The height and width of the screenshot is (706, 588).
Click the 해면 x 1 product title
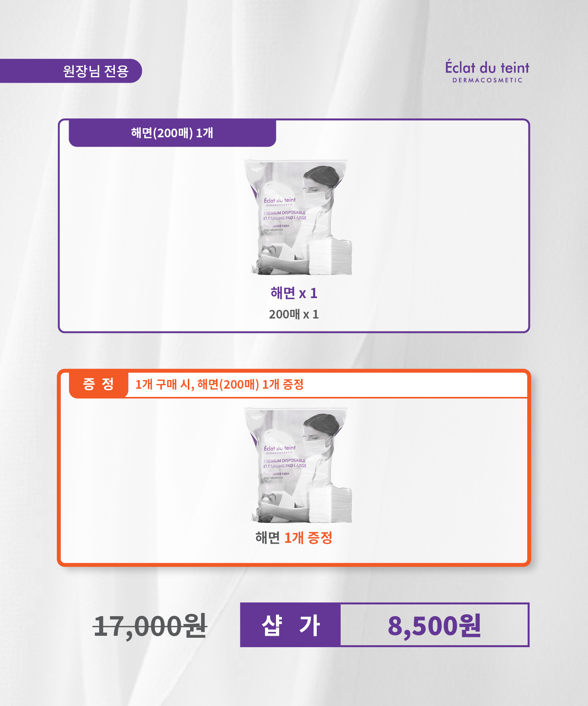click(x=294, y=293)
